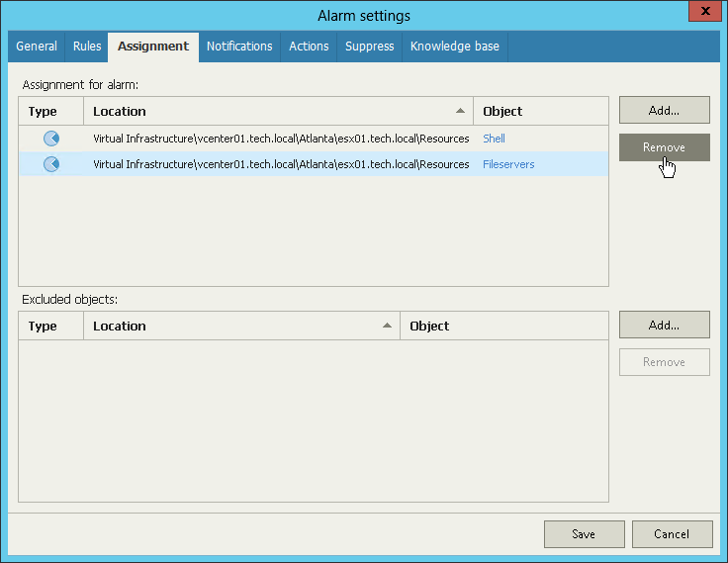The height and width of the screenshot is (563, 728).
Task: Open the Actions tab
Action: (309, 47)
